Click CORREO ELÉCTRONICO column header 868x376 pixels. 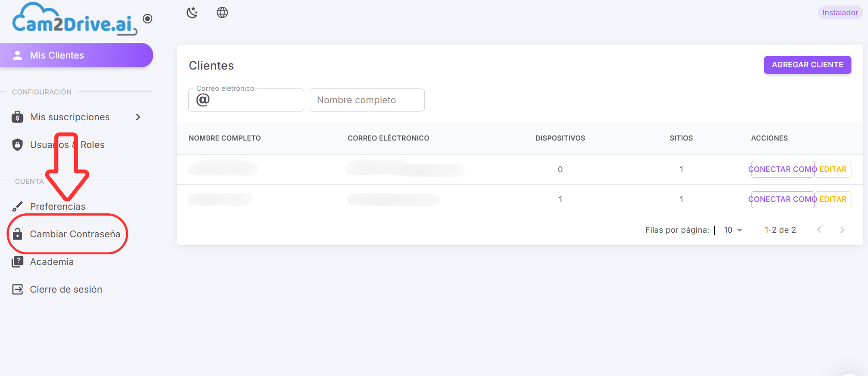(388, 138)
